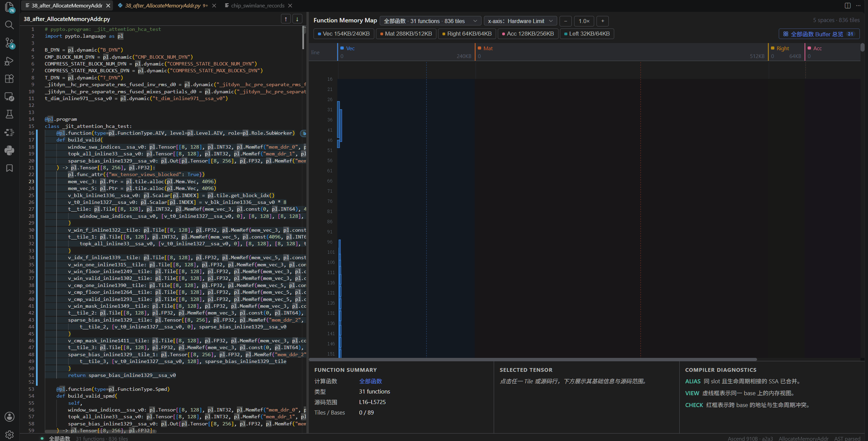Switch to 38_after_AllocateMemoryAddr.py Python tab

pyautogui.click(x=163, y=6)
